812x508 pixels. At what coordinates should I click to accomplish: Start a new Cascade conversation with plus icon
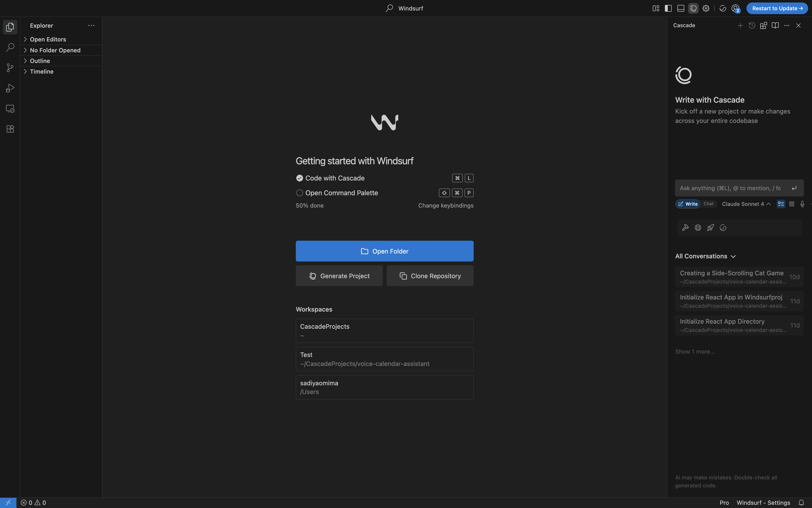click(740, 26)
